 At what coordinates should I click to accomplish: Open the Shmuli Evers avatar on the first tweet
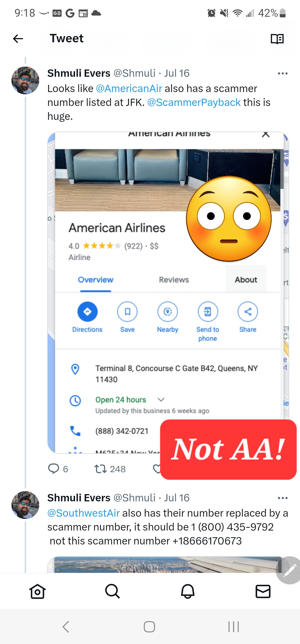[25, 80]
